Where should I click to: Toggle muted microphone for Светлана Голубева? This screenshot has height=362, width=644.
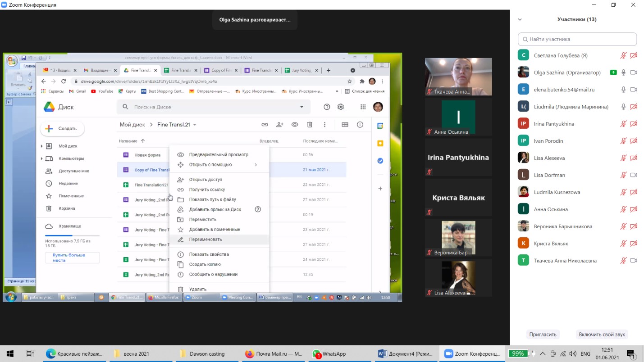click(x=624, y=55)
